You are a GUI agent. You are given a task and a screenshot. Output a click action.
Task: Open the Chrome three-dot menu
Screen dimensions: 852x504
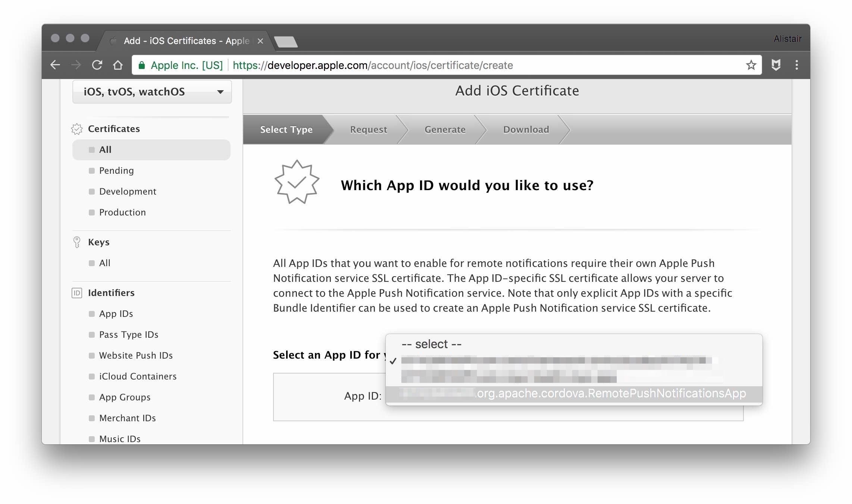(797, 65)
